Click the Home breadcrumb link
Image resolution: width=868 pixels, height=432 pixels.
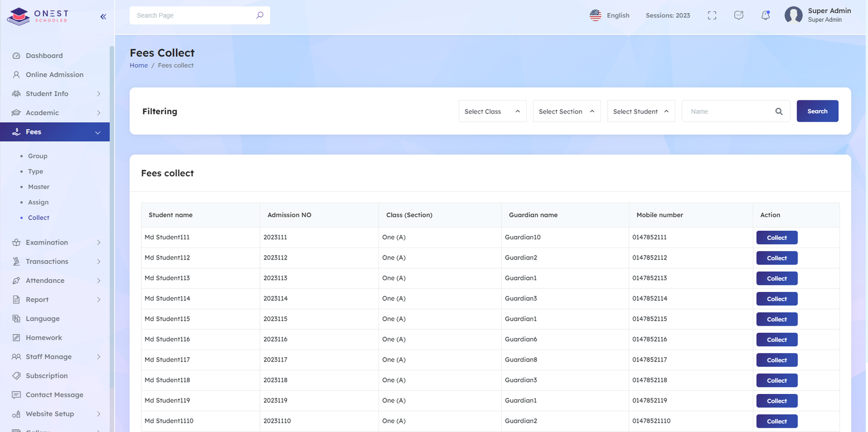point(138,65)
